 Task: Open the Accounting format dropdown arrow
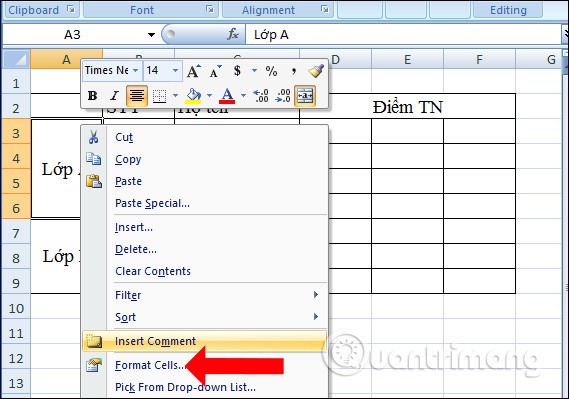254,70
